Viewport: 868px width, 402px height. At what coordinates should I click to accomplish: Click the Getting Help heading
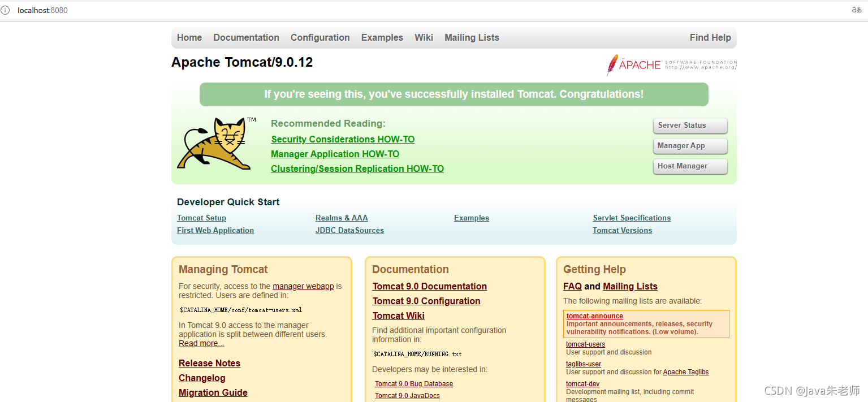(594, 269)
